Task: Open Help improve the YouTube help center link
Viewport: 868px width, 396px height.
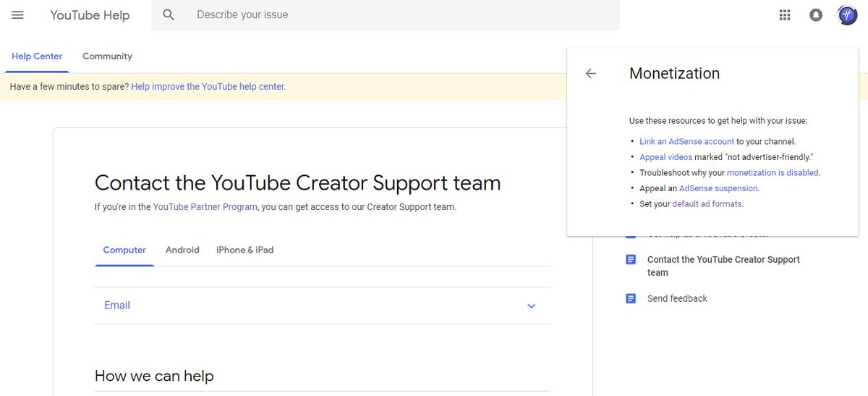Action: tap(208, 86)
